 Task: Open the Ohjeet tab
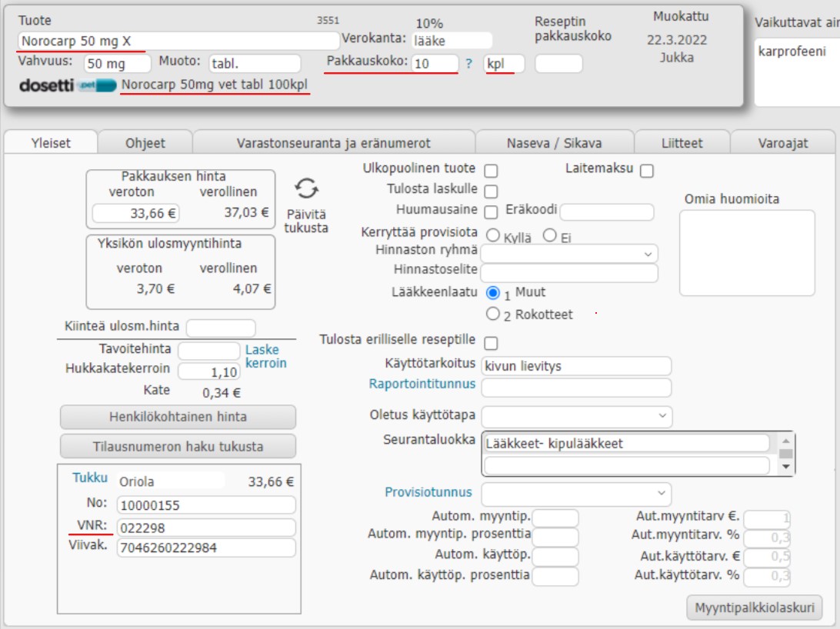[145, 143]
